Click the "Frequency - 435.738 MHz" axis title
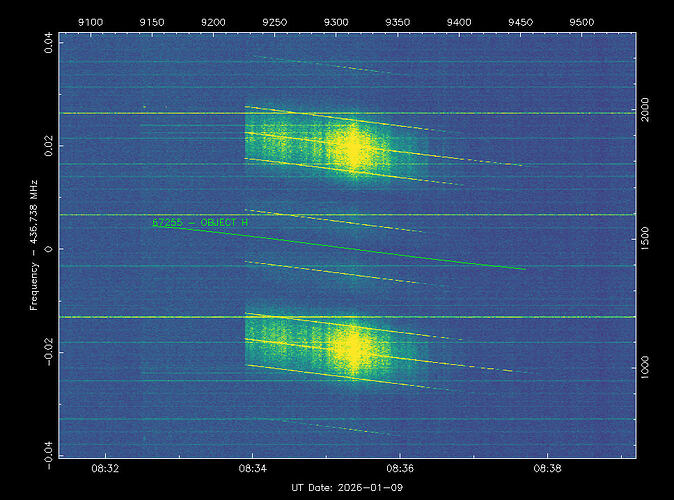 pos(34,246)
